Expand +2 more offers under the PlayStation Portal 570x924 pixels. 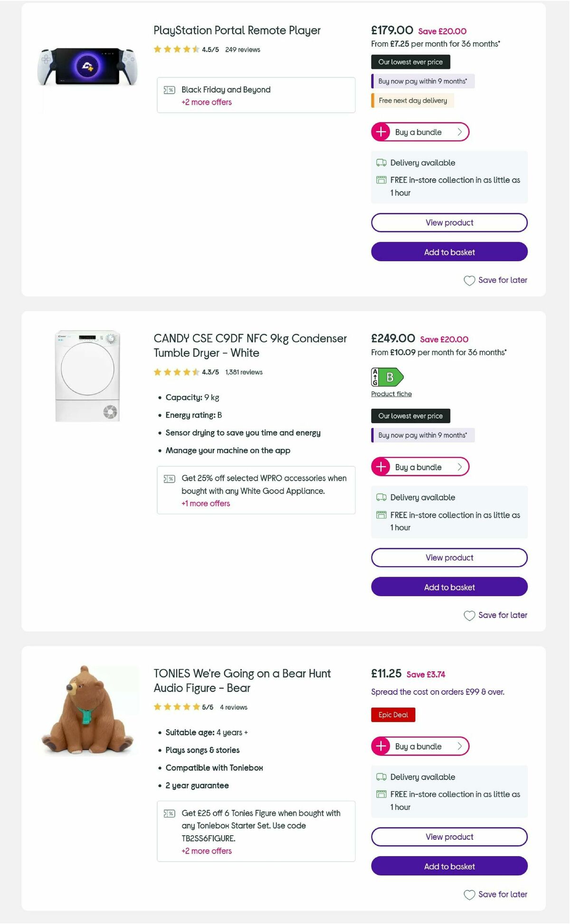206,102
